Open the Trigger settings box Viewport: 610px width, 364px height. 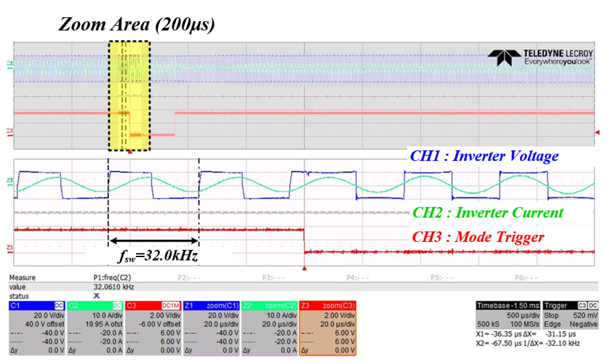point(571,315)
